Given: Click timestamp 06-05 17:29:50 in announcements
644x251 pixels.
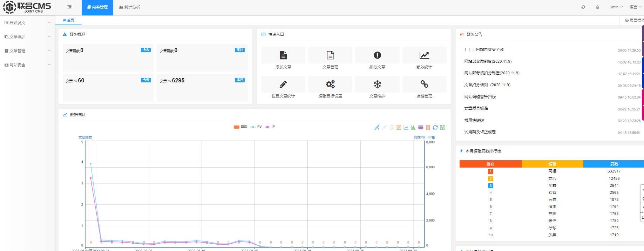Looking at the screenshot, I should click(629, 50).
